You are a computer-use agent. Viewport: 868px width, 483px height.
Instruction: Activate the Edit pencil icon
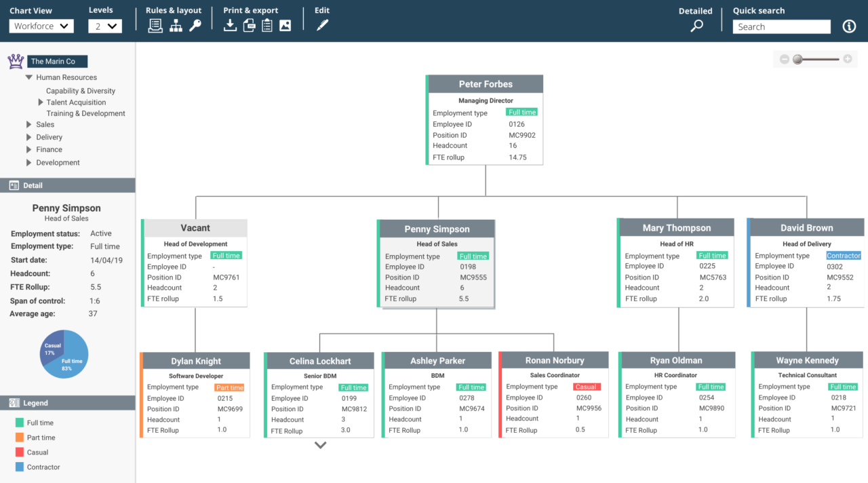321,24
